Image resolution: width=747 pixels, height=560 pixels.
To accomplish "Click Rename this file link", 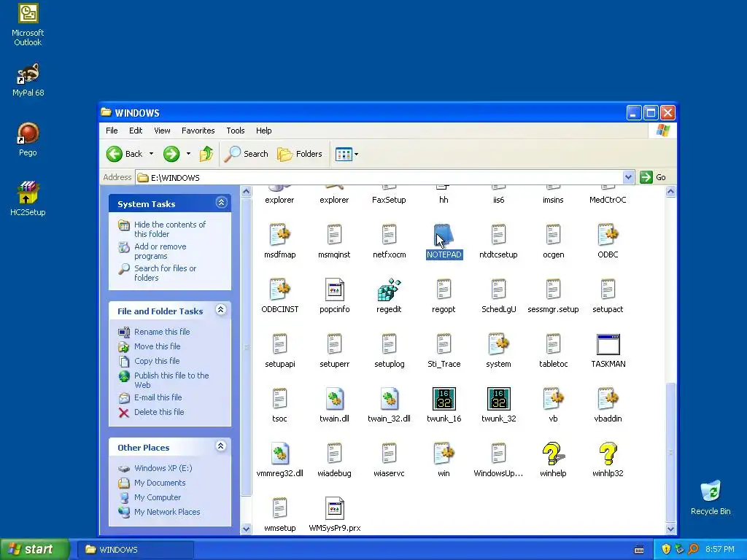I will point(162,332).
